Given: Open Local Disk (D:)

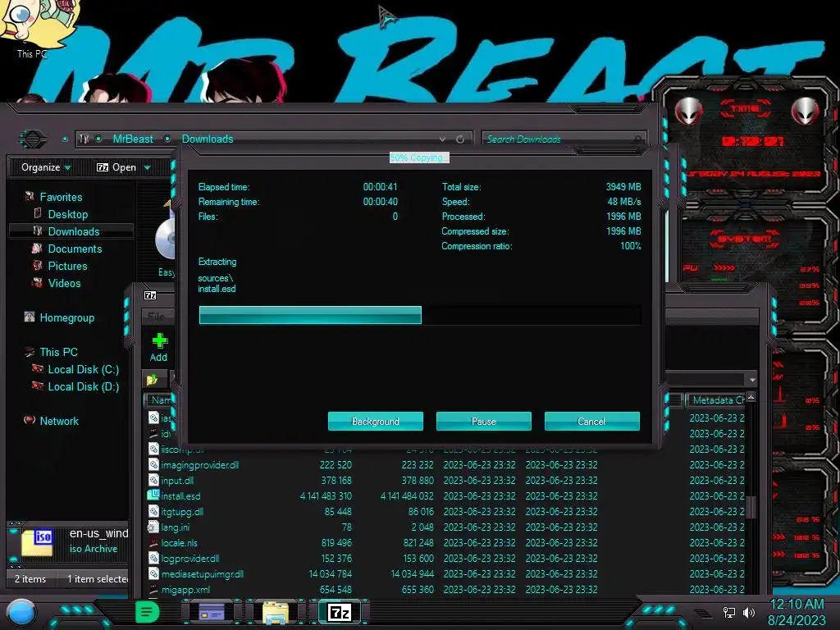Looking at the screenshot, I should (83, 386).
